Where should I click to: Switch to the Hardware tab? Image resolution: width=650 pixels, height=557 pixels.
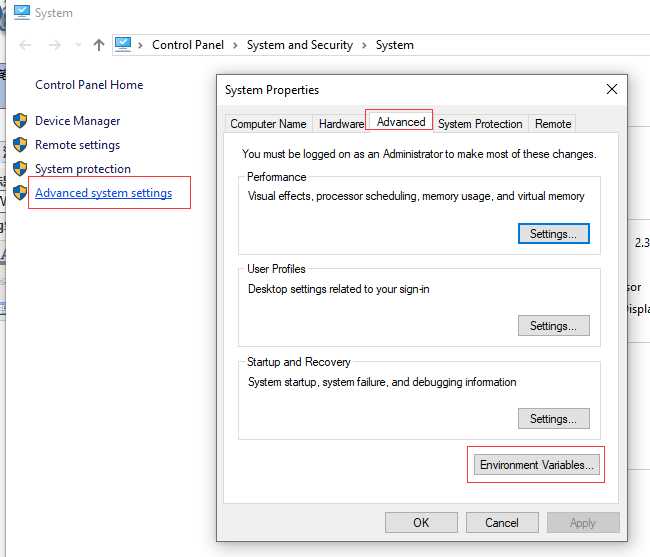pos(341,124)
